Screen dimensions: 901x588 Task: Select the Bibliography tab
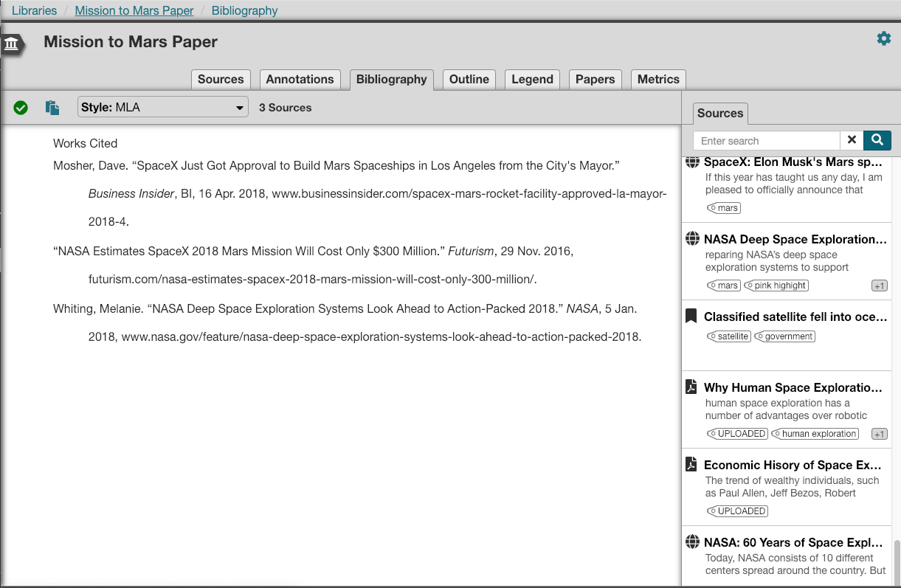coord(391,80)
